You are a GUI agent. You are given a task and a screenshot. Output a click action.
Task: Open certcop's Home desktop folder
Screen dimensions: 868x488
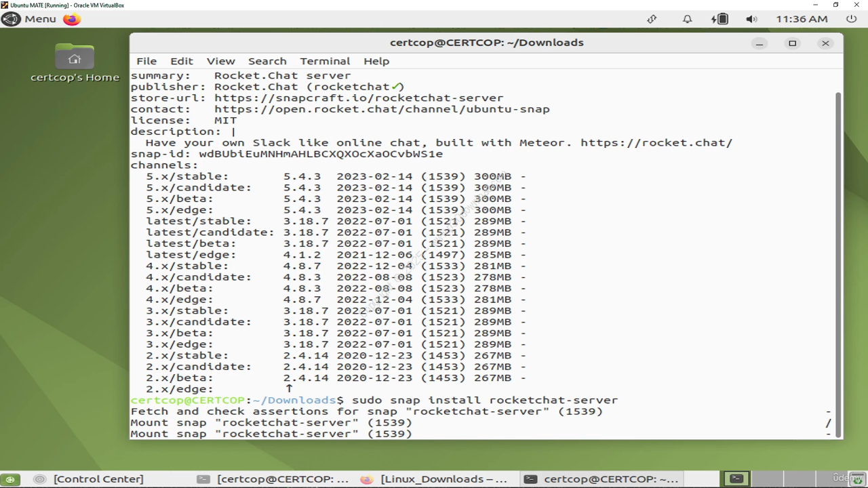click(75, 63)
